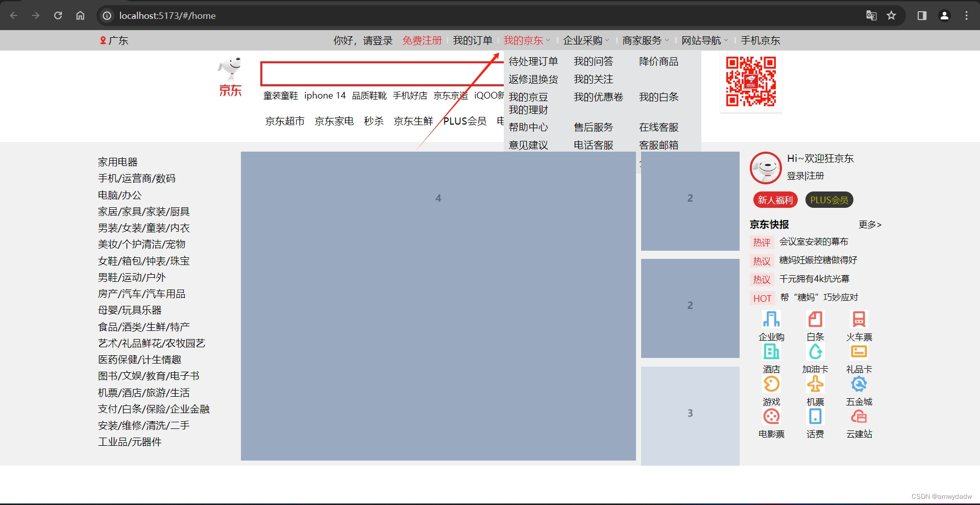Open the 机票 airplane icon
The width and height of the screenshot is (980, 505).
815,384
